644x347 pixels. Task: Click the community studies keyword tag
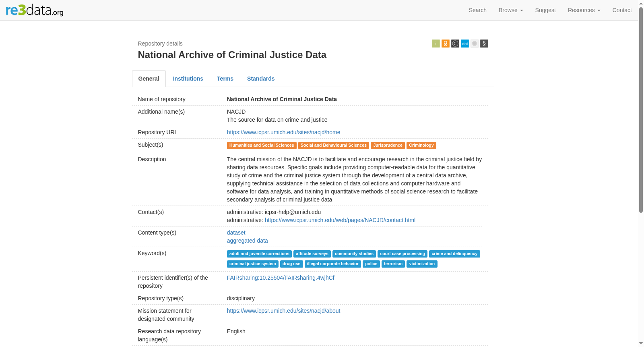pyautogui.click(x=354, y=254)
